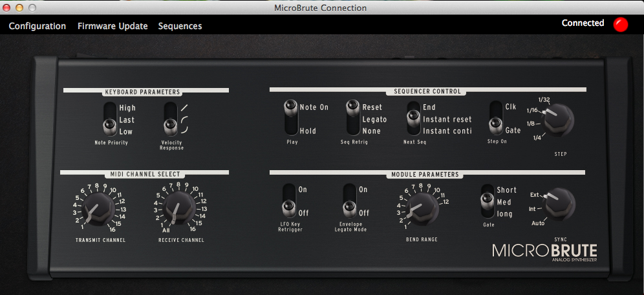
Task: Select the 1/16 step value
Action: [533, 110]
